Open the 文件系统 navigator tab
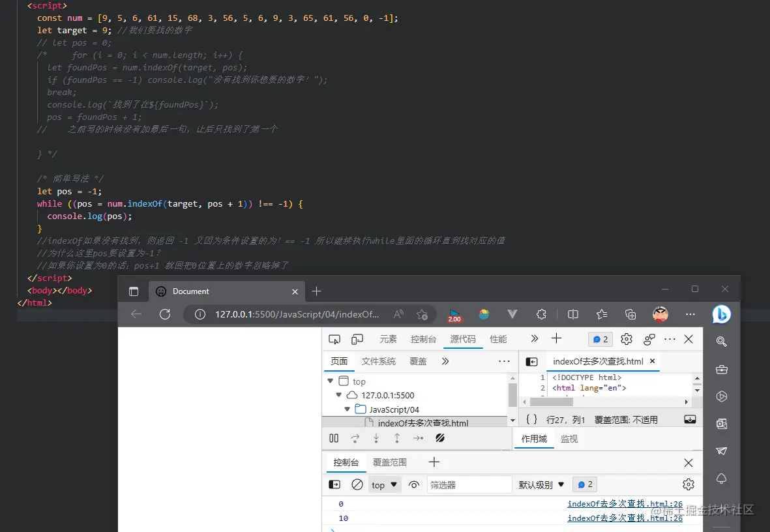 pyautogui.click(x=379, y=362)
